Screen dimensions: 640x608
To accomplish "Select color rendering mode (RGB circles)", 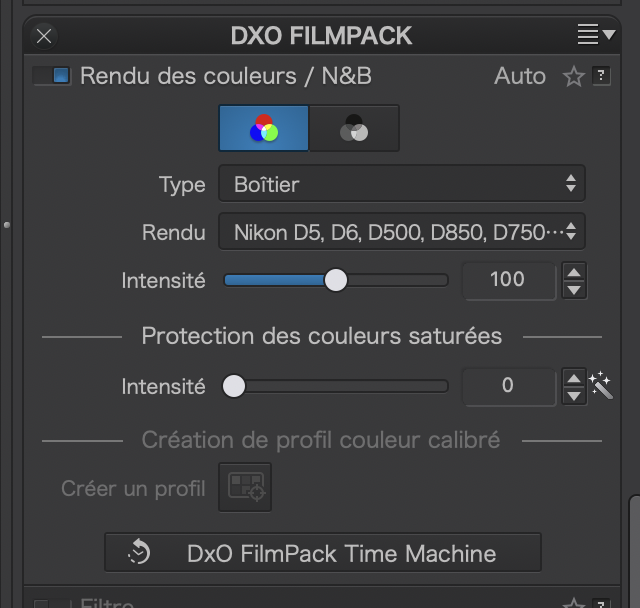I will pos(264,128).
